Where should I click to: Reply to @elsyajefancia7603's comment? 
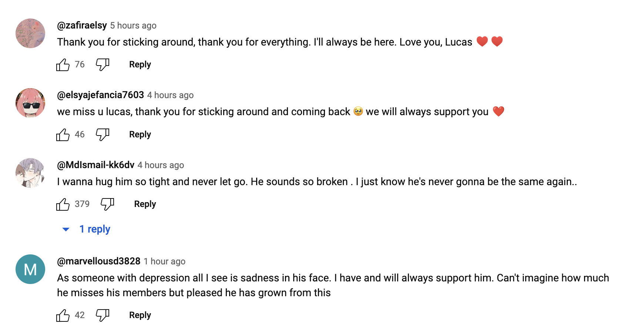[x=140, y=135]
